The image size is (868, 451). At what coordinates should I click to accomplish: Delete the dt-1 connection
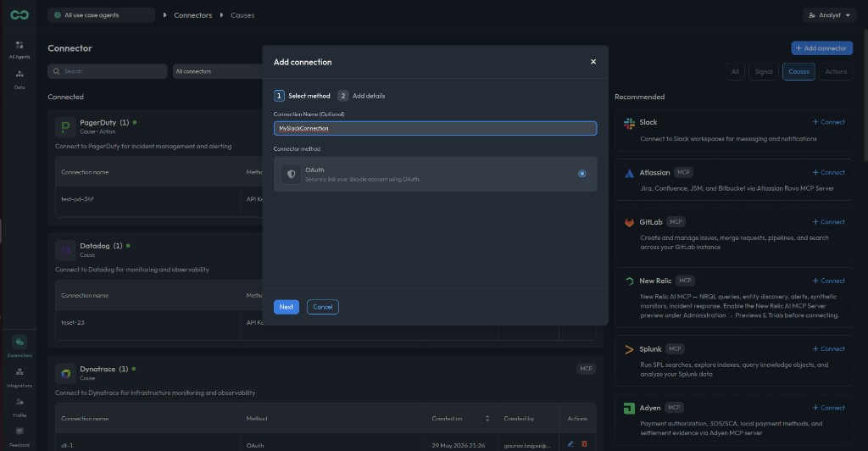point(584,444)
